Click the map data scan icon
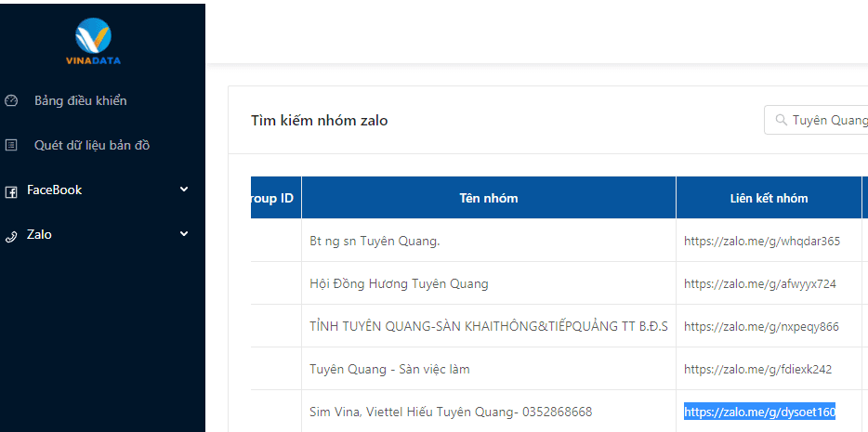 click(x=11, y=145)
